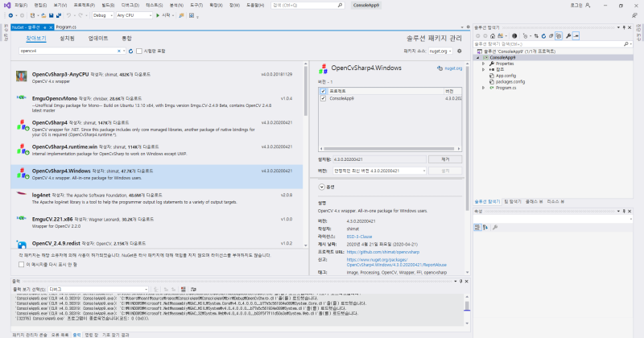
Task: Check the do not show this message again box
Action: [22, 265]
